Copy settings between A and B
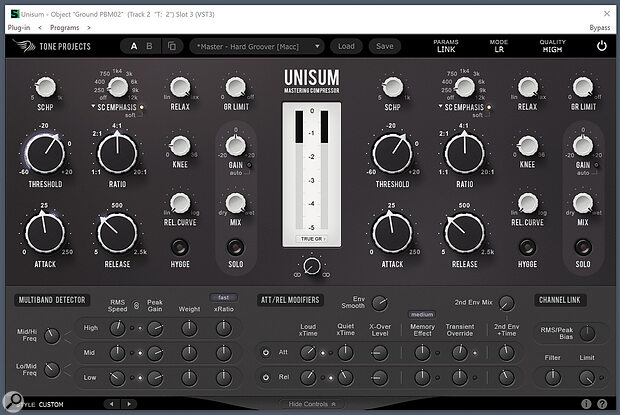This screenshot has width=620, height=415. tap(172, 46)
